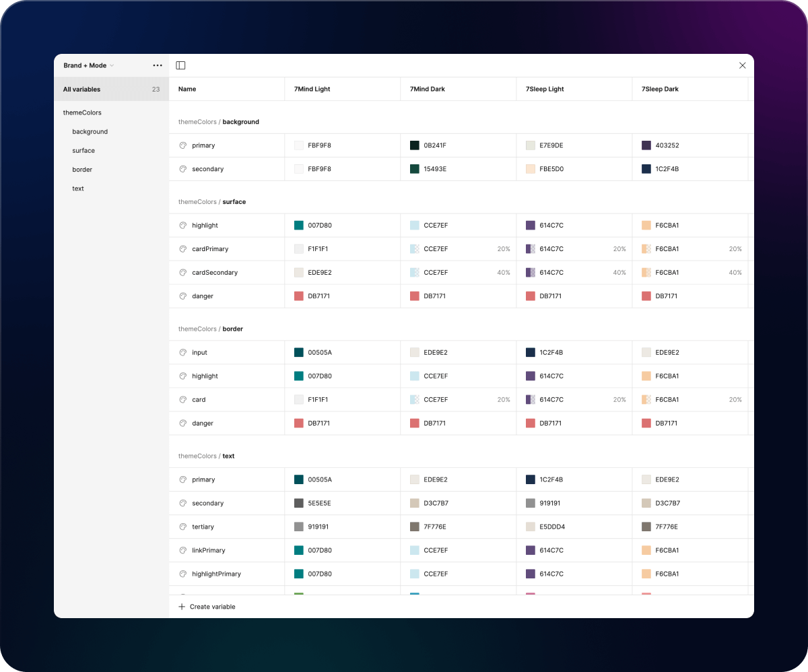Click the variable type icon next to surface highlight
Screen dimensions: 808x672
182,225
